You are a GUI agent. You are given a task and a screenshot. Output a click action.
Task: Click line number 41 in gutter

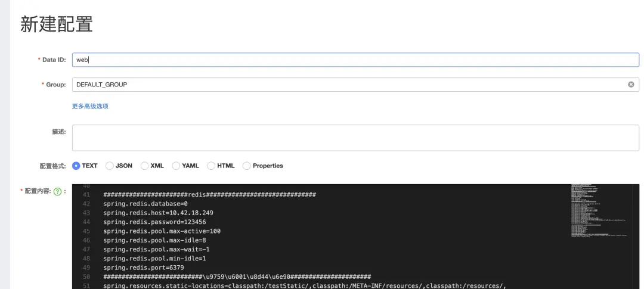(x=86, y=195)
